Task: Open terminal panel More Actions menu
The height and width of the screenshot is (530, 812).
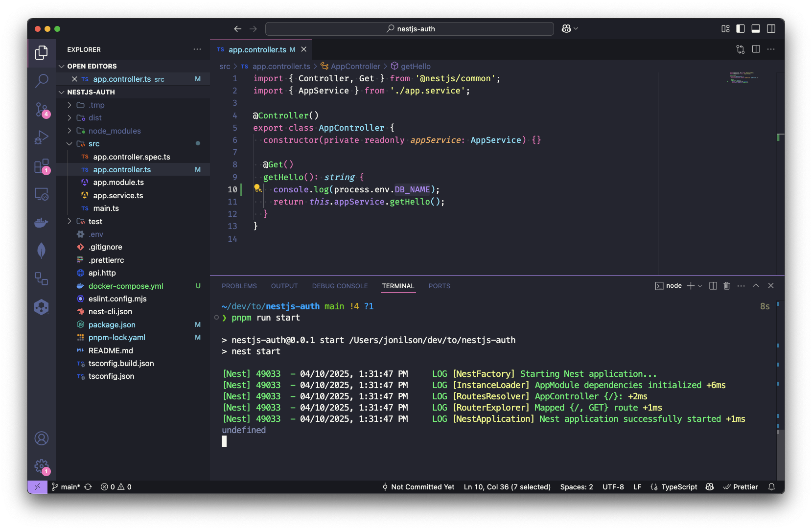Action: (741, 286)
